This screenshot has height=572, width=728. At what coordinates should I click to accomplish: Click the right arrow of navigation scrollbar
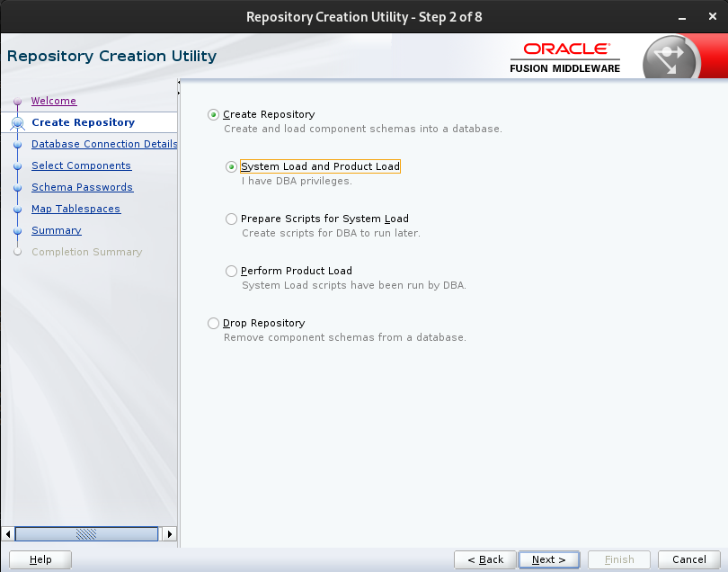click(170, 534)
